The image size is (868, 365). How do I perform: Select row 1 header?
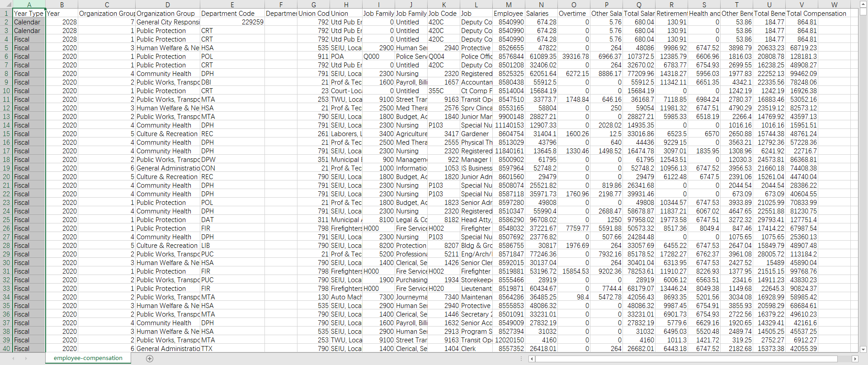pos(6,14)
